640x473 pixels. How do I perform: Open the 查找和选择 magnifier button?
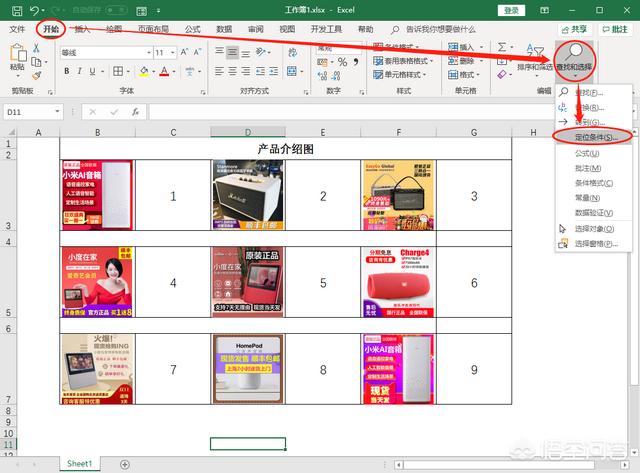coord(575,56)
